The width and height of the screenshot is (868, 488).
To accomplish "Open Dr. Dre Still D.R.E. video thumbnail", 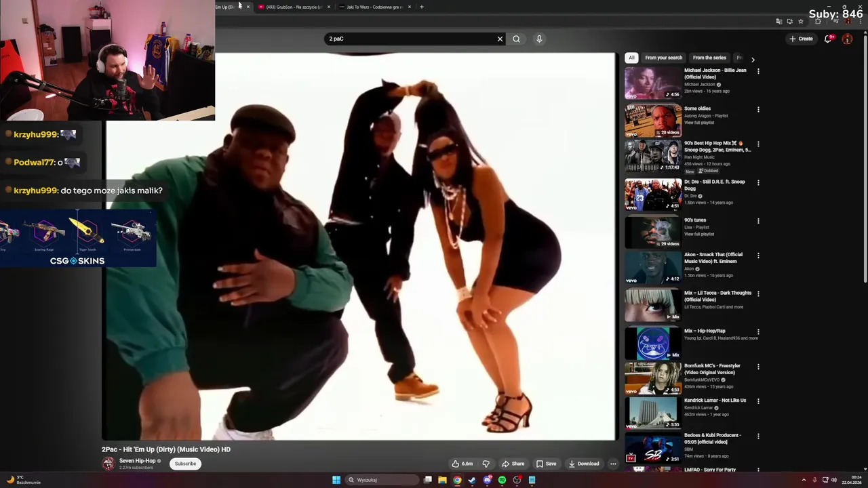I will [653, 195].
